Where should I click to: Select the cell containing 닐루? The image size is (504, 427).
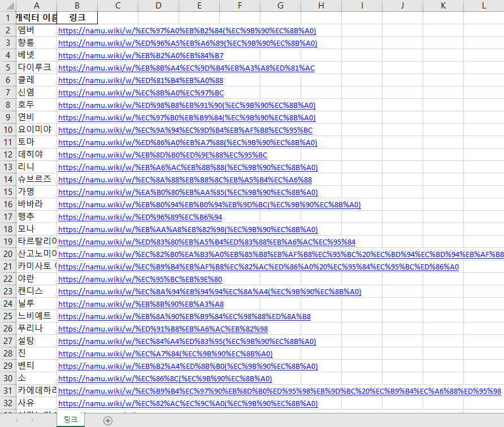coord(37,304)
